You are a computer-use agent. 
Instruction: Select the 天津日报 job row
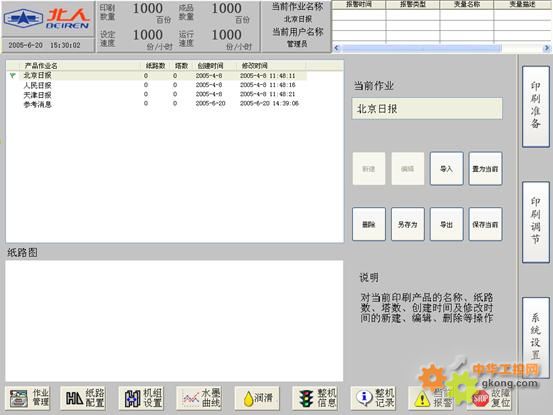pos(157,94)
